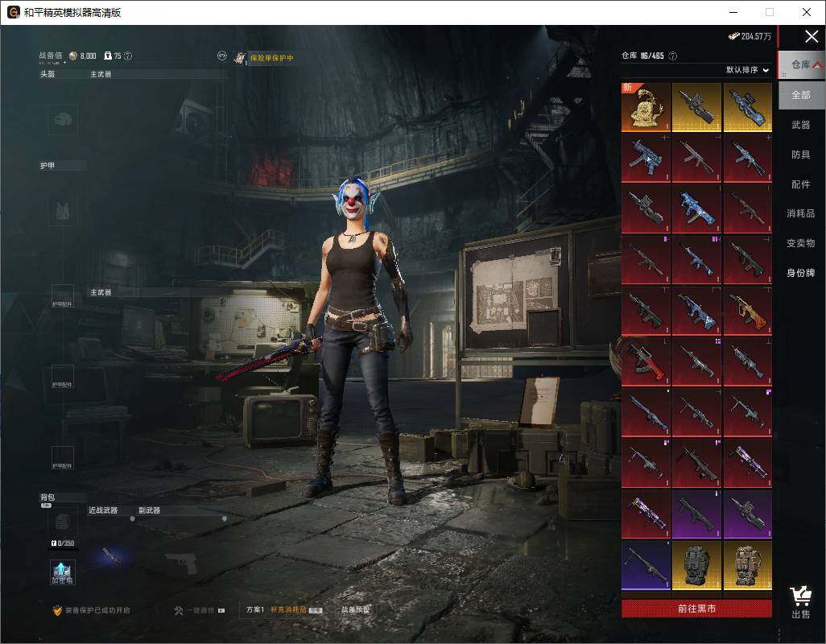Open the 消耗品 category tab

801,213
